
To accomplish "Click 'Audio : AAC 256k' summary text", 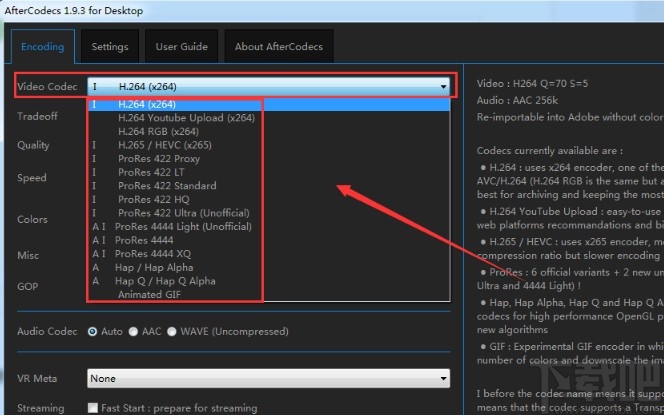I will [517, 100].
